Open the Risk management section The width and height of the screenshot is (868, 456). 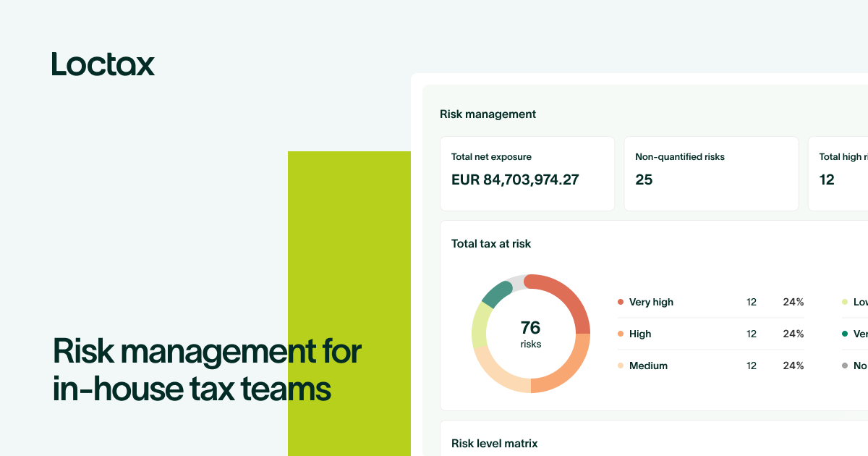488,114
